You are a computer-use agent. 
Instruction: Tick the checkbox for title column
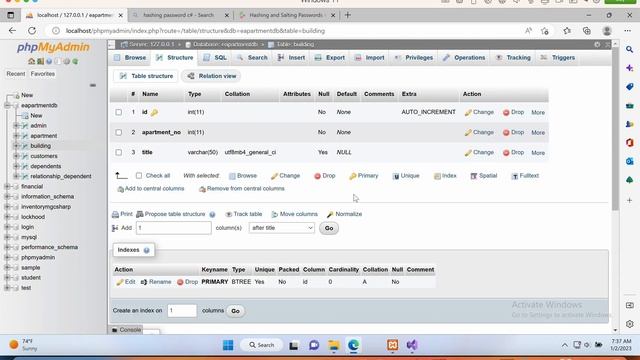(118, 152)
